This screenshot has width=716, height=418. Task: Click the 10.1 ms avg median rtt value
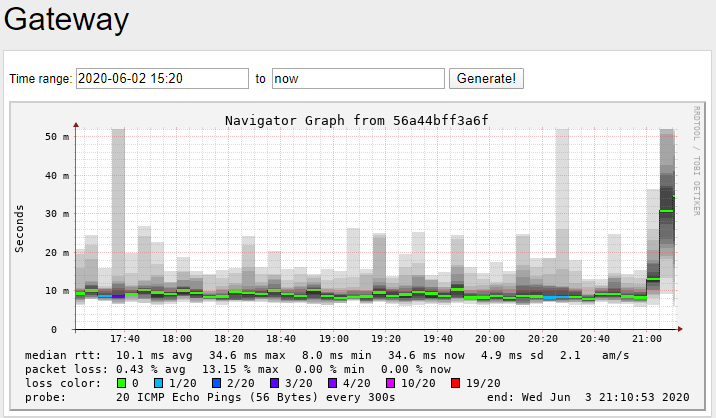click(x=154, y=355)
